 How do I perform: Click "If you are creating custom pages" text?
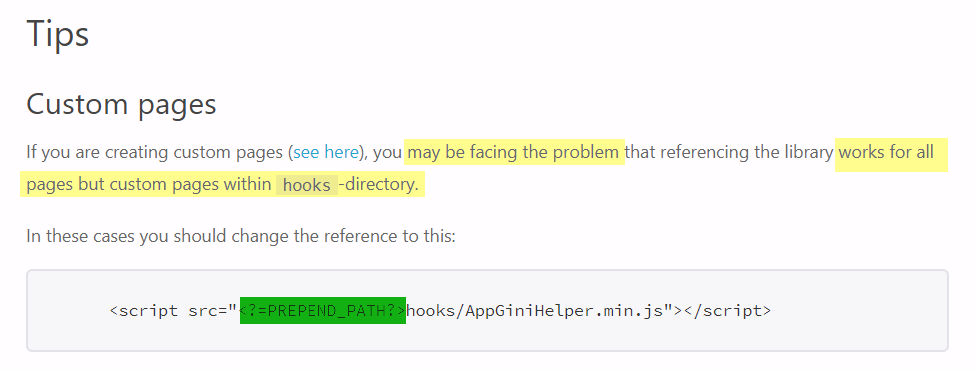click(155, 152)
